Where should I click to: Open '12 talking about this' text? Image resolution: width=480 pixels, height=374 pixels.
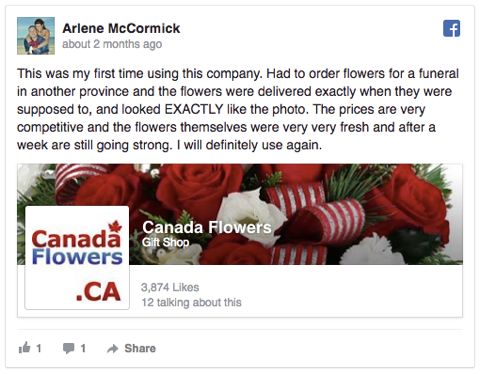tap(191, 302)
